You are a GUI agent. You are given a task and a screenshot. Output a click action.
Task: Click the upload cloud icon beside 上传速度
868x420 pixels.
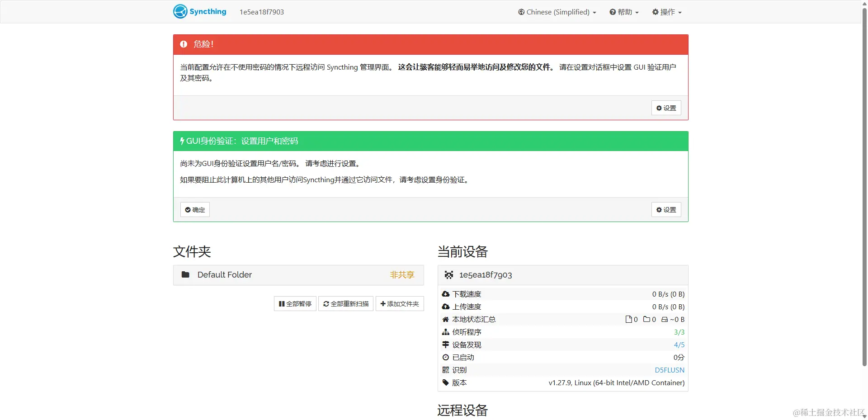coord(446,307)
